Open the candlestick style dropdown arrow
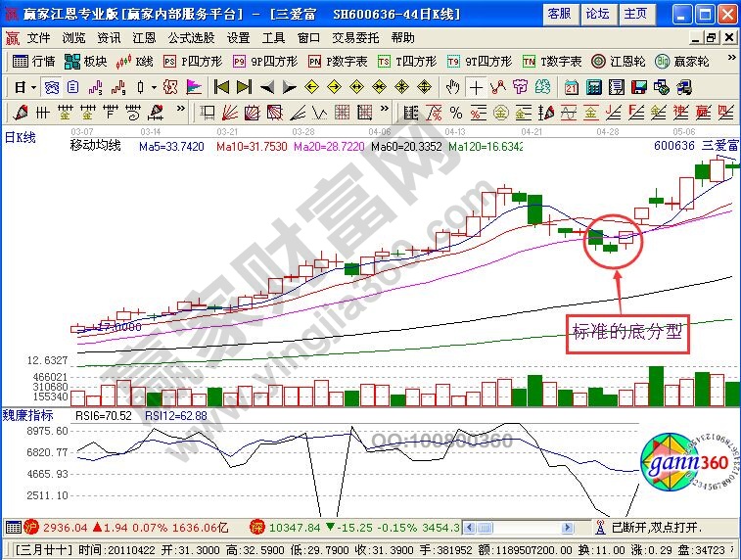The image size is (741, 560). pos(155,87)
